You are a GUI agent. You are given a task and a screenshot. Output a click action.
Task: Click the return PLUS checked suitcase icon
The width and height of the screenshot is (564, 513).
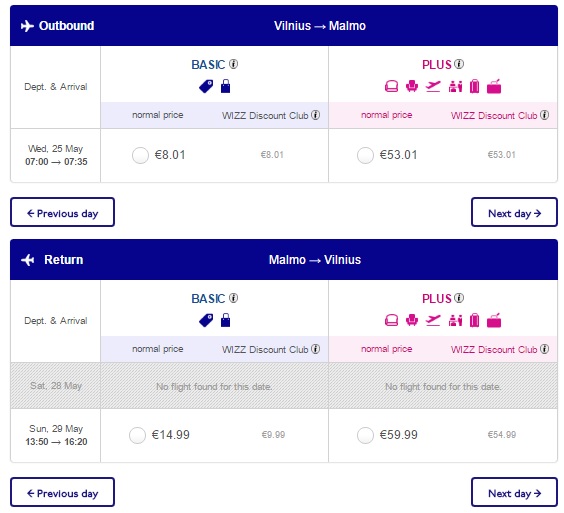474,320
